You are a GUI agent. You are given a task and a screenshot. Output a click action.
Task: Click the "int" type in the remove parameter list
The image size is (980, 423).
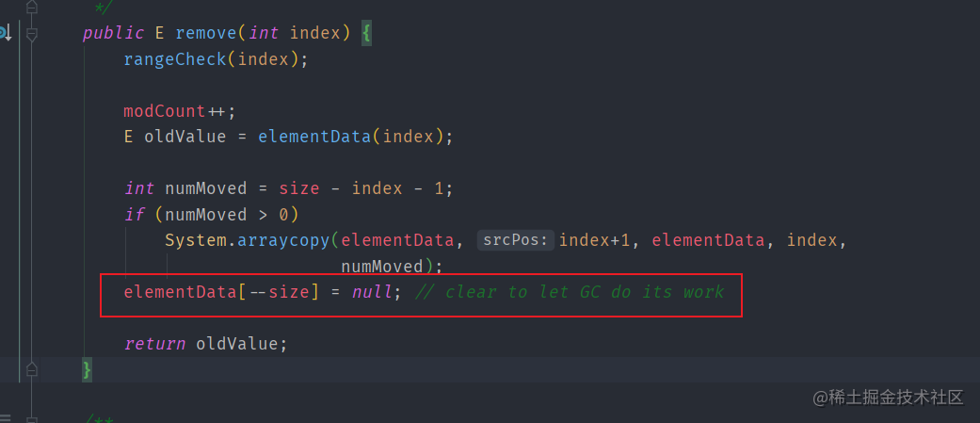point(264,33)
